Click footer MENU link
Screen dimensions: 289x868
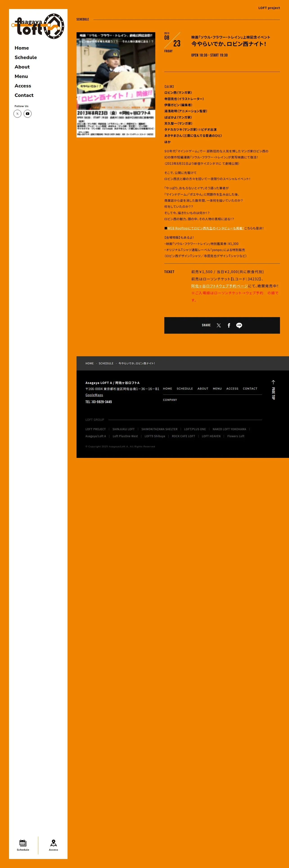click(x=217, y=388)
